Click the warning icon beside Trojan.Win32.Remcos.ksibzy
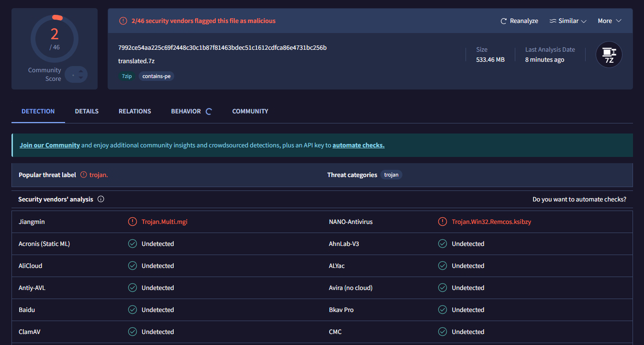Screen dimensions: 644x345 coord(443,222)
